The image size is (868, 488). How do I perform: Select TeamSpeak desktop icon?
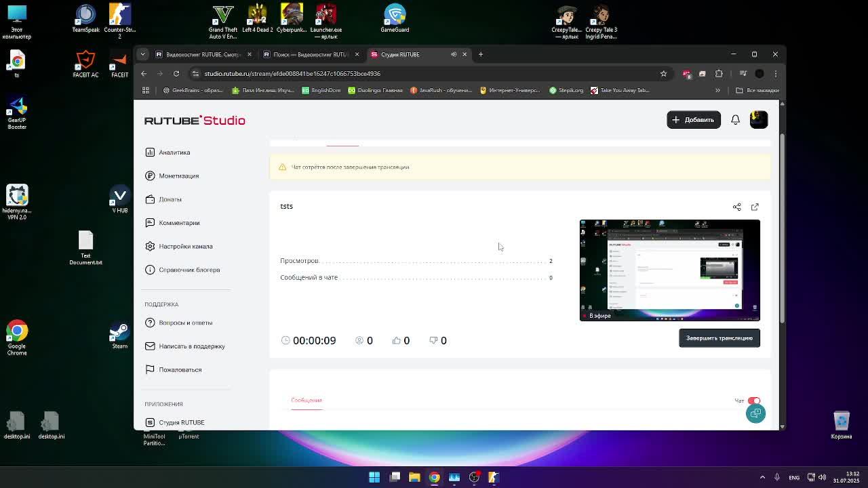pos(85,19)
